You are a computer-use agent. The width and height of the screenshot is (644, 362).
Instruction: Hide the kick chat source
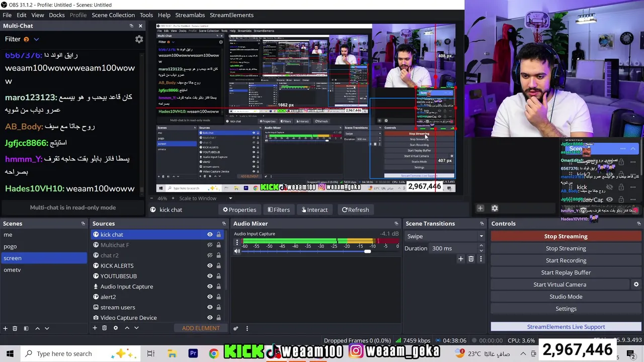[x=210, y=235]
